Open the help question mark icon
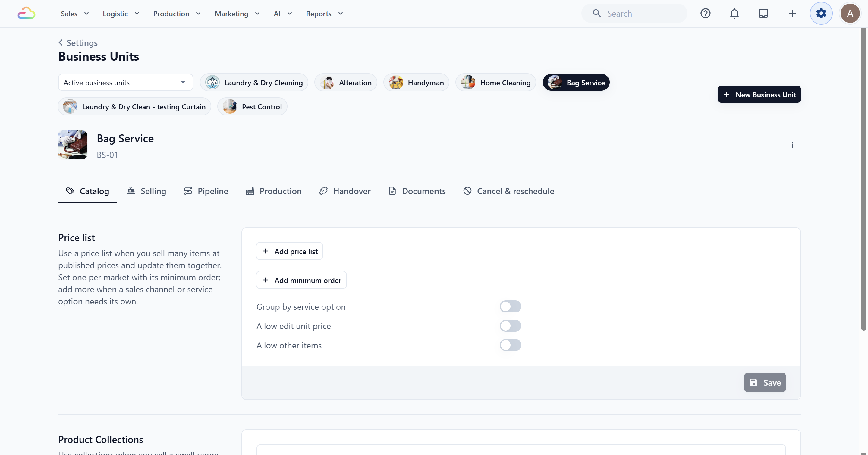 click(705, 14)
